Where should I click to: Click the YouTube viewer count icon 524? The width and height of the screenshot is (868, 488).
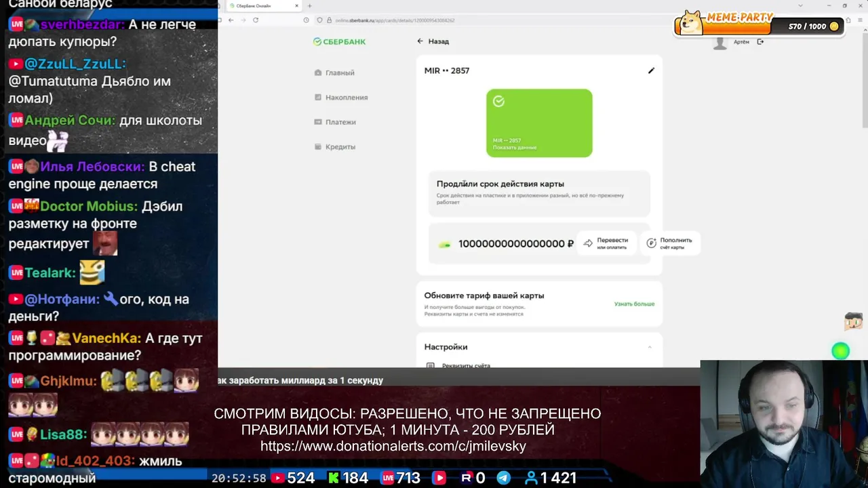(277, 478)
